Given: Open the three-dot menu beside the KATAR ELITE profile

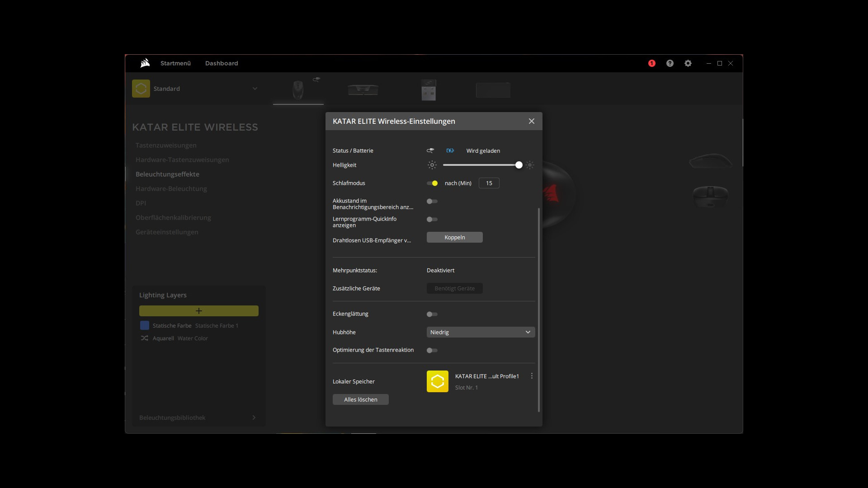Looking at the screenshot, I should (x=532, y=376).
